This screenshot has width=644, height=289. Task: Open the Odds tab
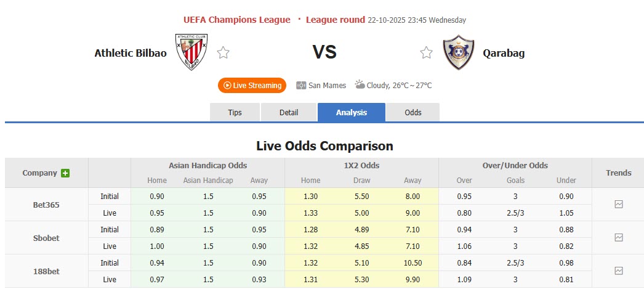click(x=413, y=112)
